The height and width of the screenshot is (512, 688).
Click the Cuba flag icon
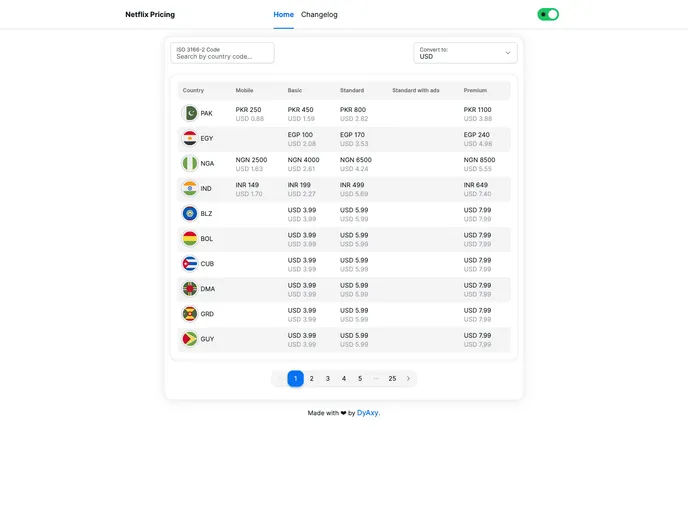tap(190, 264)
